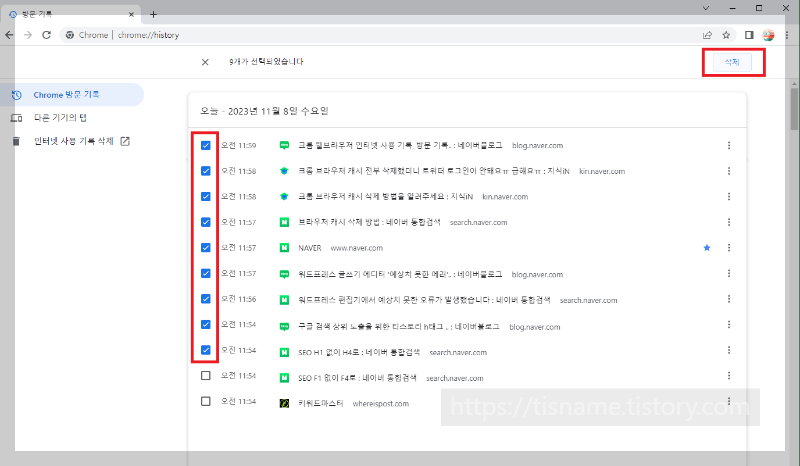Click the page vertical scrollbar
Viewport: 800px width, 466px height.
[x=794, y=108]
